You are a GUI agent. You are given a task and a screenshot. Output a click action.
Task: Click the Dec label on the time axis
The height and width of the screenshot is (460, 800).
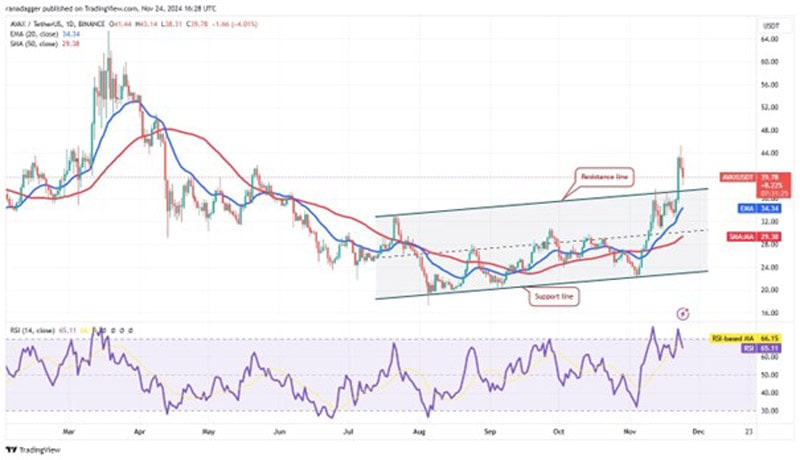pyautogui.click(x=698, y=431)
